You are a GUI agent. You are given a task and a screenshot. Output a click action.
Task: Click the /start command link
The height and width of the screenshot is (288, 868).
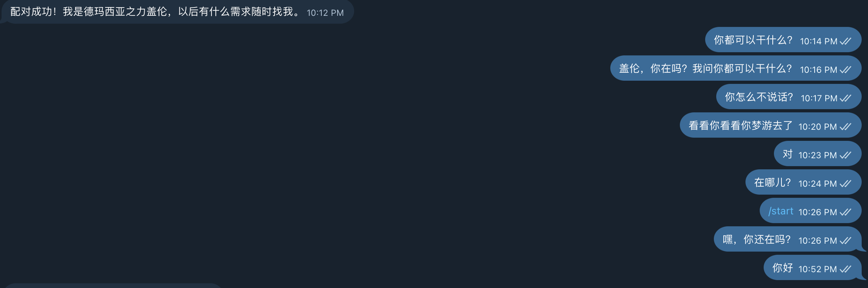coord(781,211)
